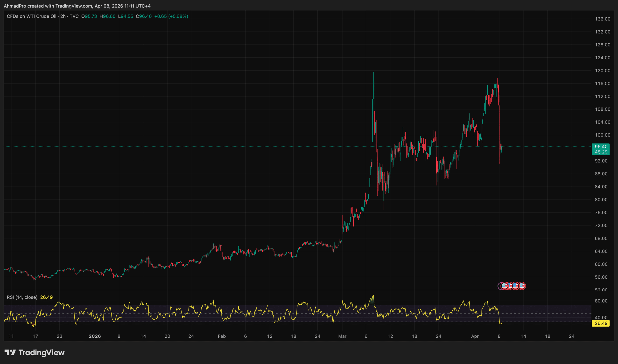The width and height of the screenshot is (618, 364).
Task: Click the TVC exchange label
Action: pyautogui.click(x=74, y=16)
